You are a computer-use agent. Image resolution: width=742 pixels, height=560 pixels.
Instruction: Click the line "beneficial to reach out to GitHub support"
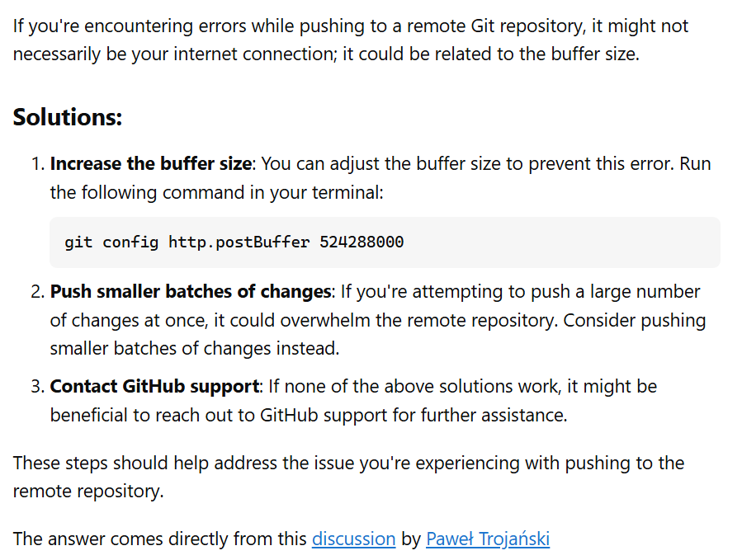pyautogui.click(x=309, y=416)
